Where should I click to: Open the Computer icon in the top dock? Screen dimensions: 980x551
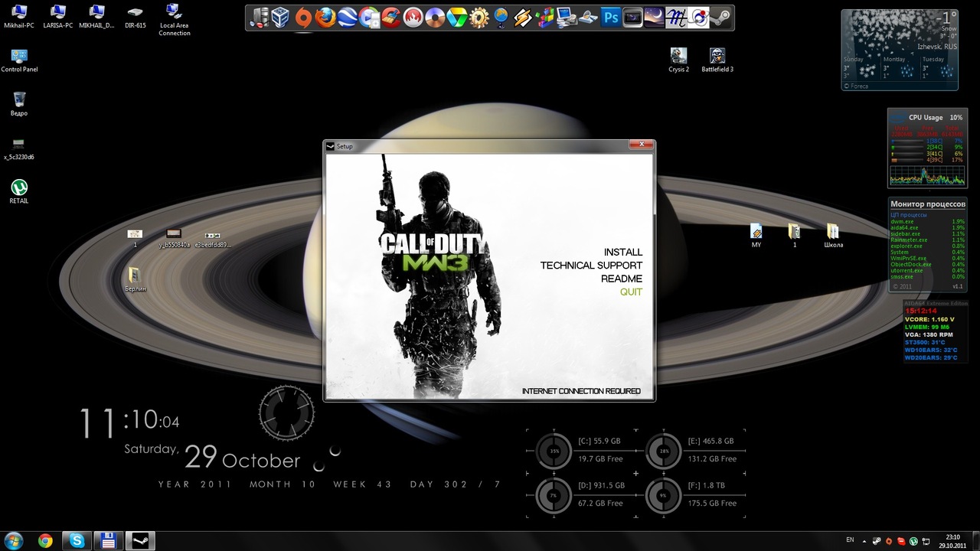259,18
